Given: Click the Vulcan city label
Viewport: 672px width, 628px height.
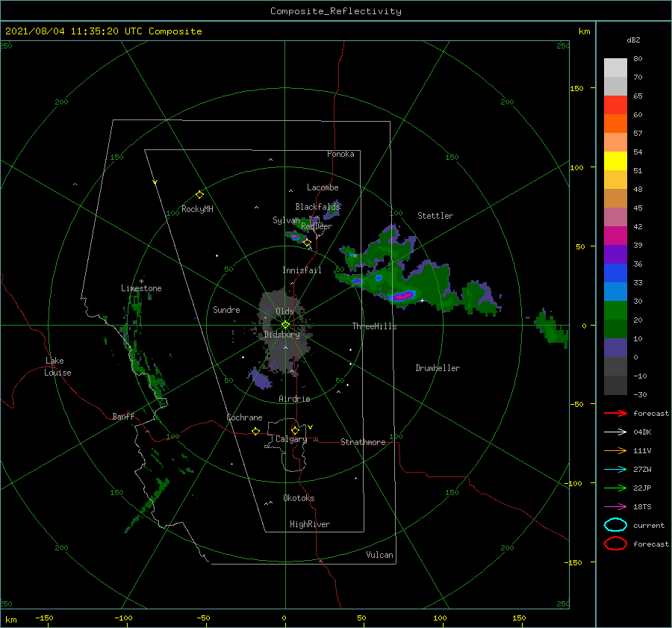Looking at the screenshot, I should 380,555.
